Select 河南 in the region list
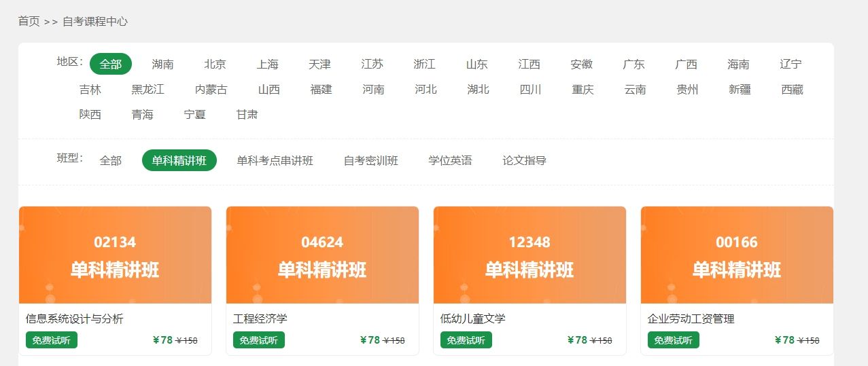 374,89
